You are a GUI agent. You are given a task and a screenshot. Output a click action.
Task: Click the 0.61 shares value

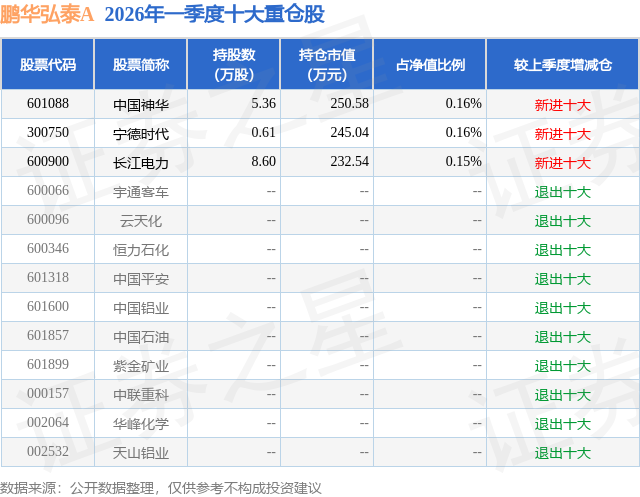pyautogui.click(x=263, y=133)
